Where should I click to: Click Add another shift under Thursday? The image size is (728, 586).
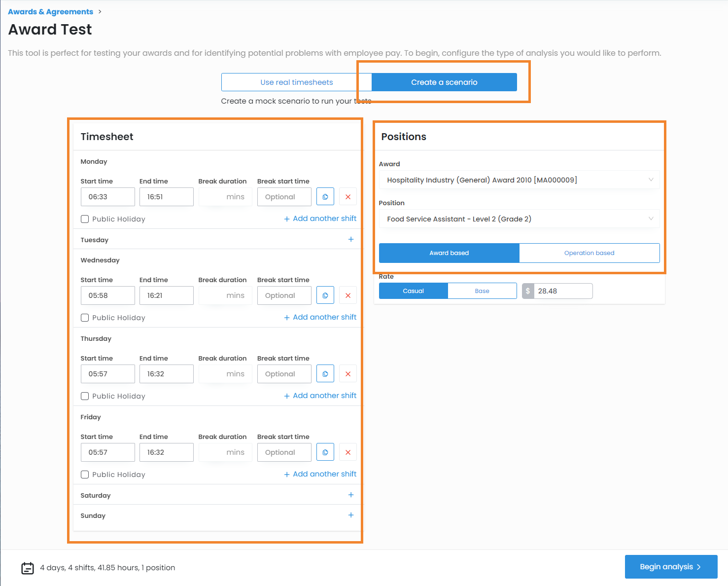[x=320, y=396]
